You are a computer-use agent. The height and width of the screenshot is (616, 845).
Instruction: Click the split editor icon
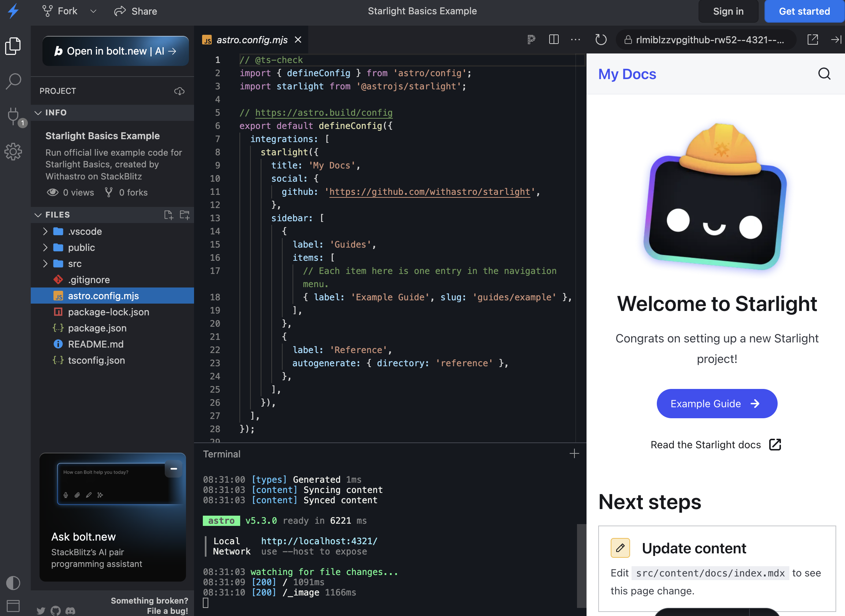coord(554,40)
